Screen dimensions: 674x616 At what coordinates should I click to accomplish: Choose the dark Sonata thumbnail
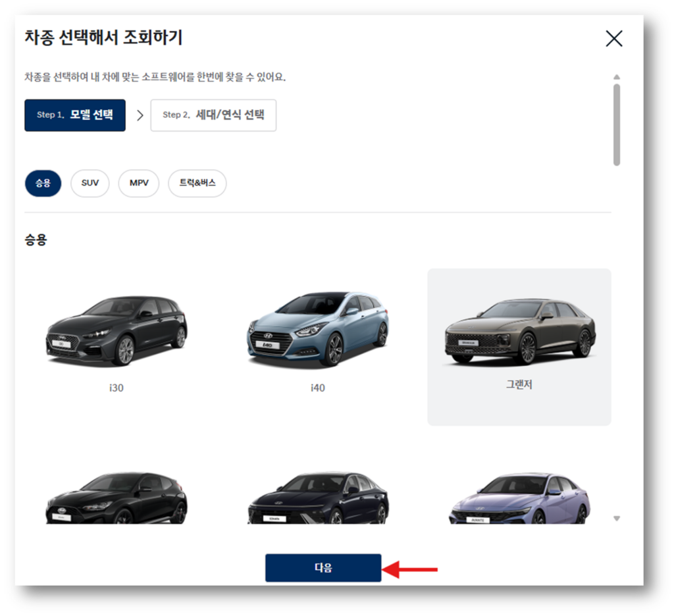tap(317, 497)
